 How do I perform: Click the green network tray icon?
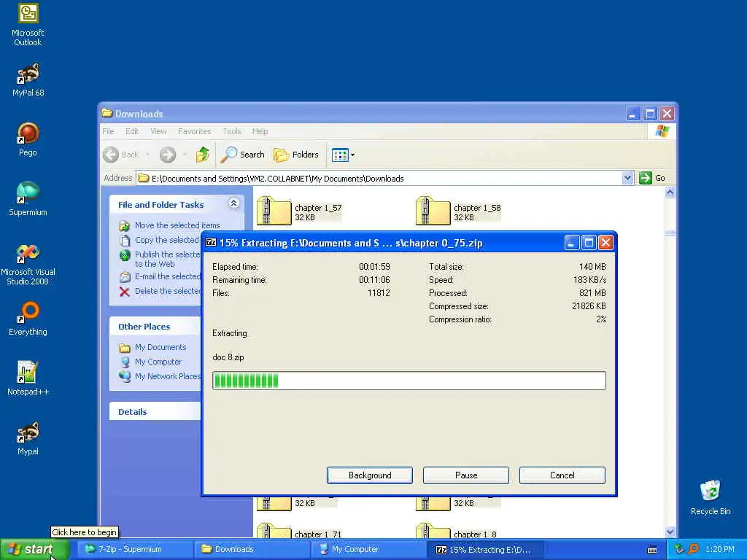(x=679, y=549)
